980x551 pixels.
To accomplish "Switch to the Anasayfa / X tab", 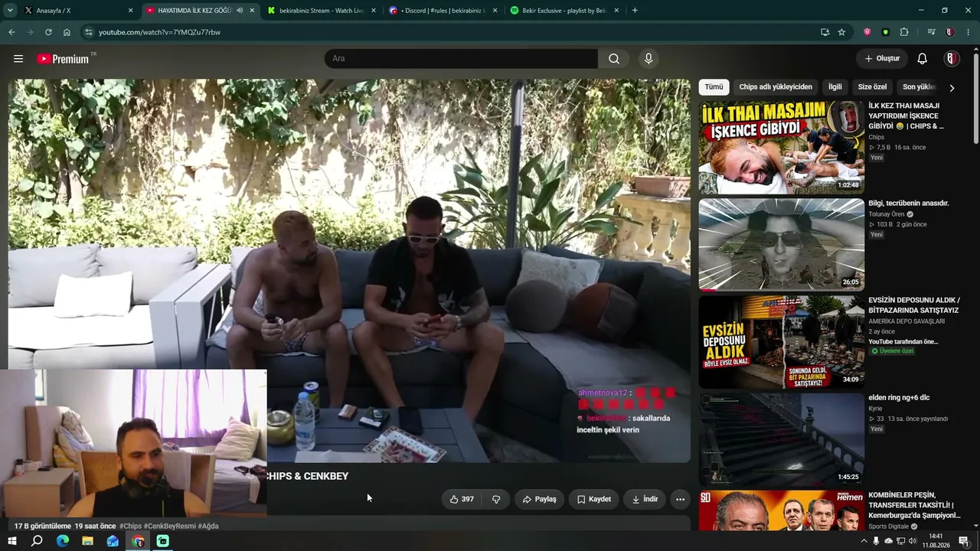I will (x=77, y=11).
